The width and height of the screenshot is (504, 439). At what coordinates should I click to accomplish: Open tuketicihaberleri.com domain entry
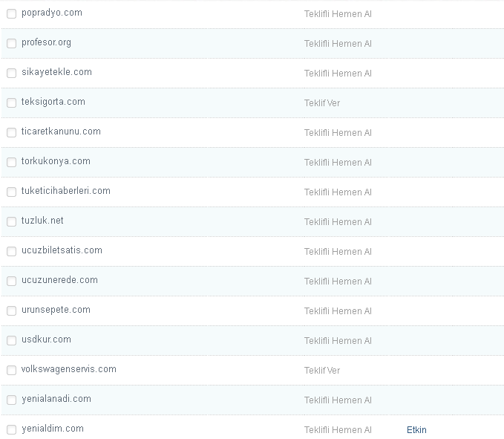[x=65, y=191]
